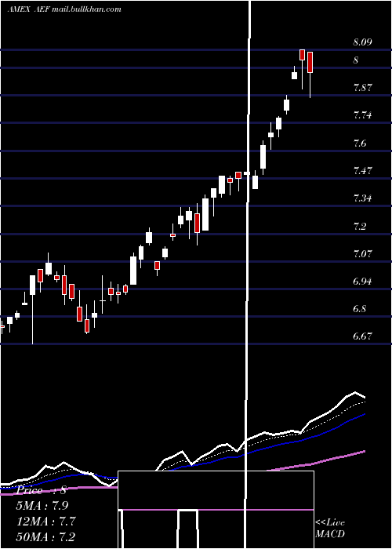Click the 7.2 price axis label

click(360, 226)
